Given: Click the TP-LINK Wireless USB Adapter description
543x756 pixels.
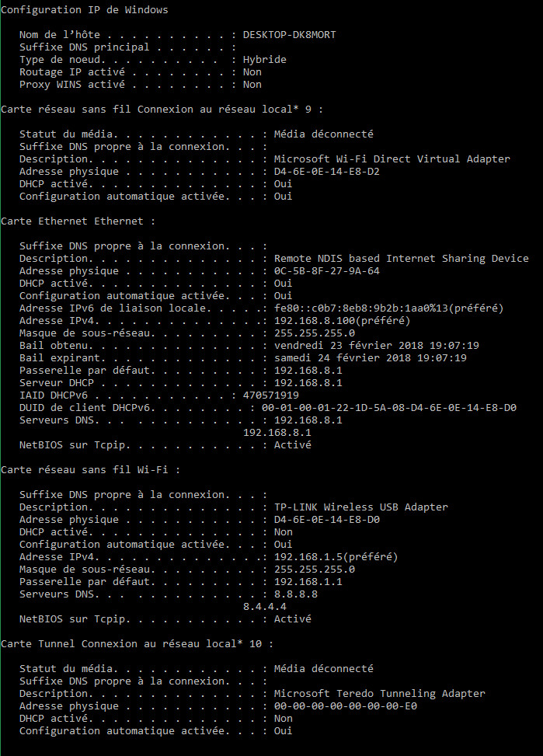Looking at the screenshot, I should pyautogui.click(x=360, y=507).
